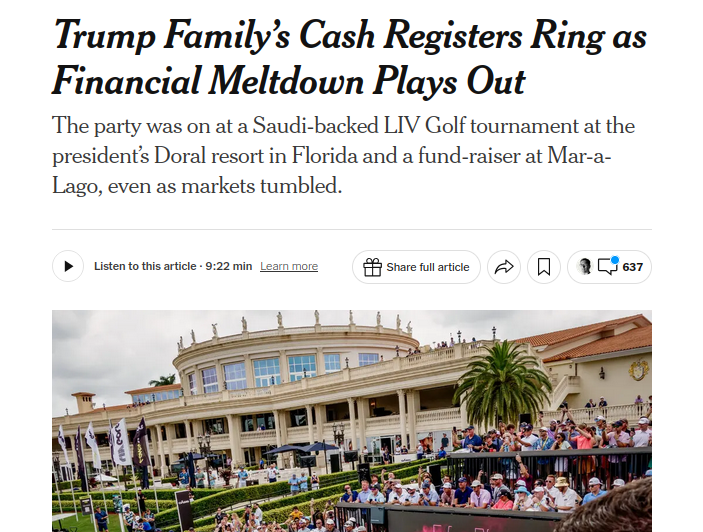The width and height of the screenshot is (703, 532).
Task: Open comments via speech bubble icon
Action: (x=608, y=267)
